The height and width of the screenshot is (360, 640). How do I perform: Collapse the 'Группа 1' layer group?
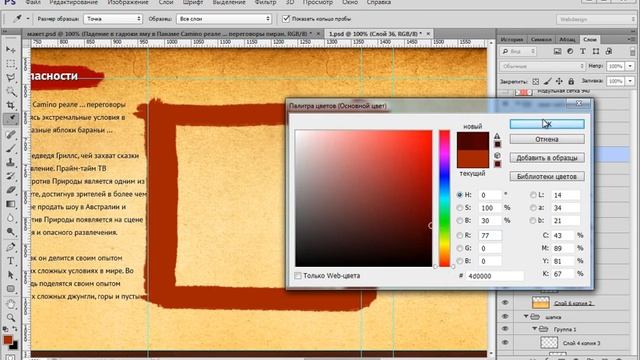point(534,329)
